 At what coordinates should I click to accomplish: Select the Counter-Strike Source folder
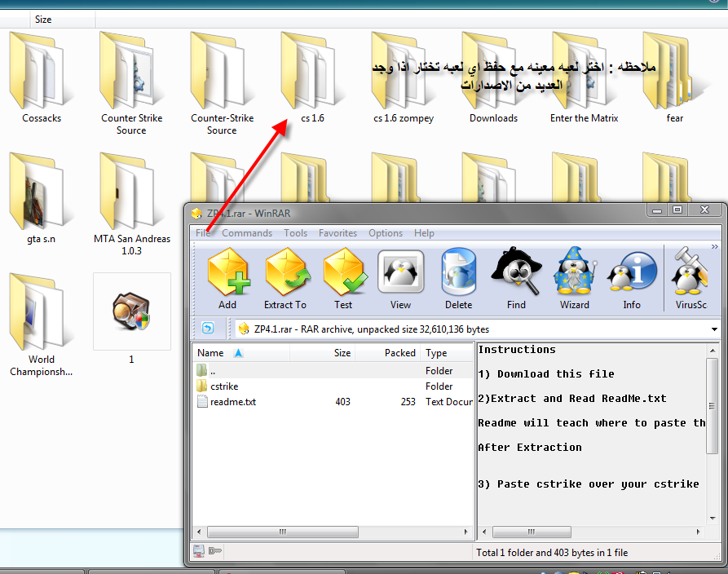pos(222,84)
